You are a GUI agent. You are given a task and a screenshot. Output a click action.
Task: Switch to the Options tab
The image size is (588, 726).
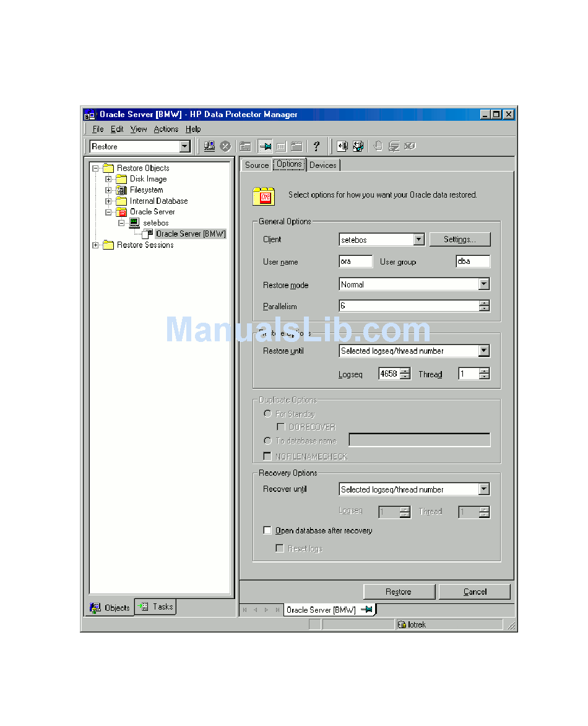(x=289, y=164)
